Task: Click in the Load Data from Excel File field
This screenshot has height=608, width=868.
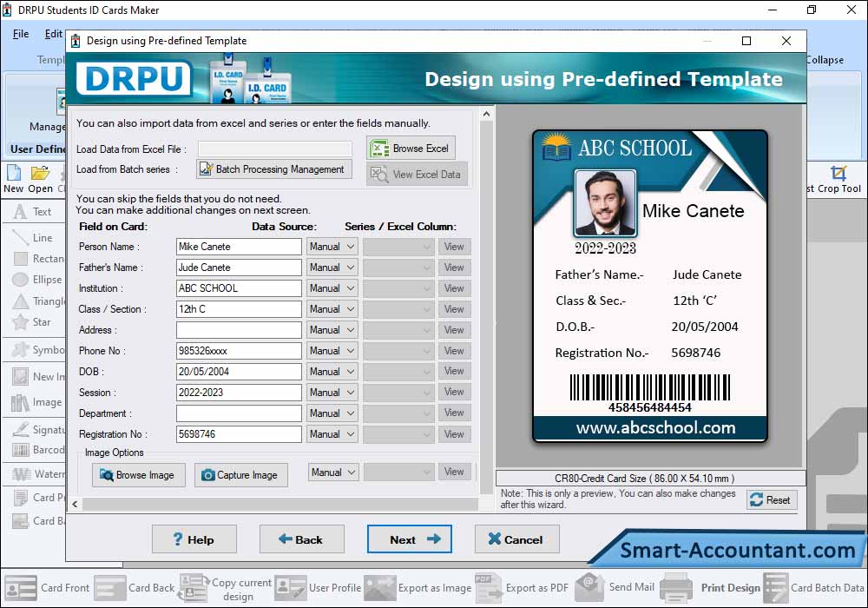Action: (x=275, y=149)
